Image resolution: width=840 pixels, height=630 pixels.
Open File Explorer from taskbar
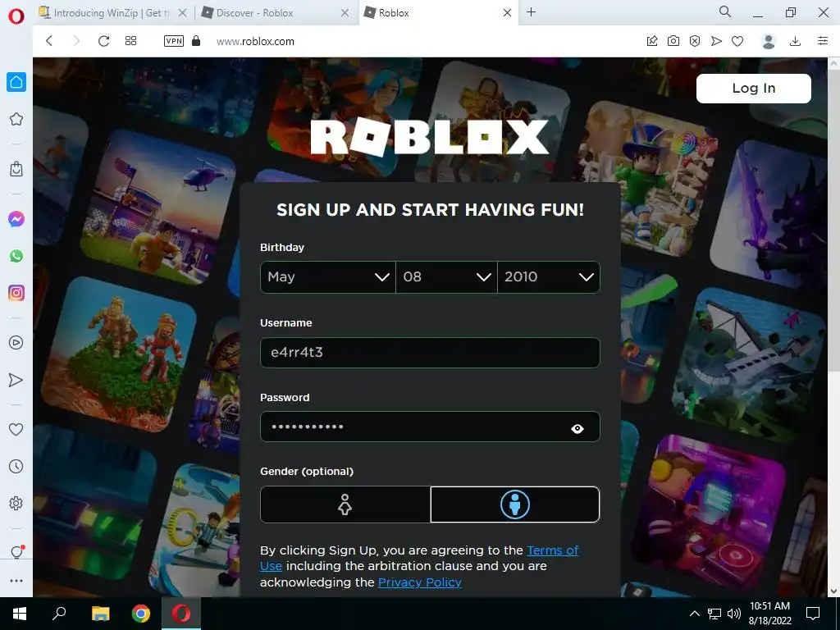(100, 614)
